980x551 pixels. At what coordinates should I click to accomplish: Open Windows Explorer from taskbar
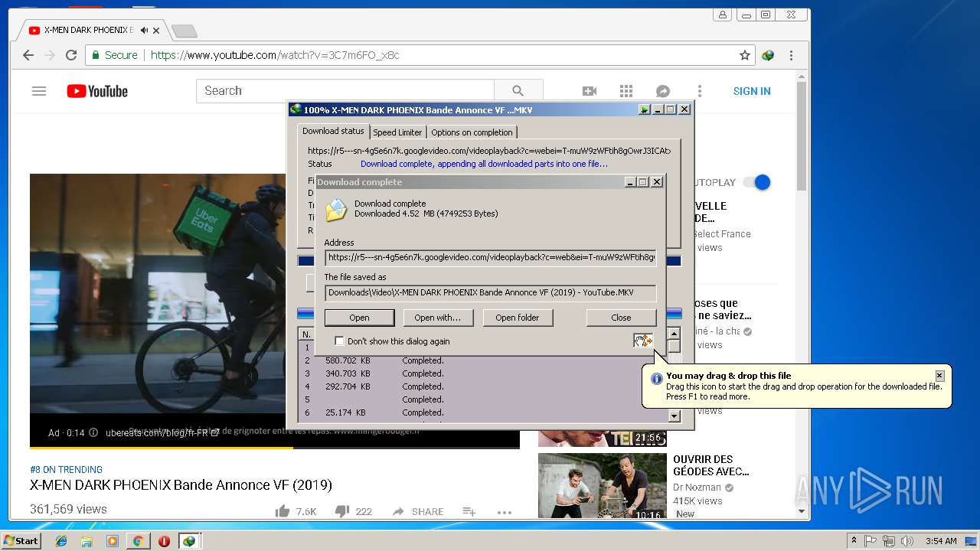pyautogui.click(x=87, y=541)
